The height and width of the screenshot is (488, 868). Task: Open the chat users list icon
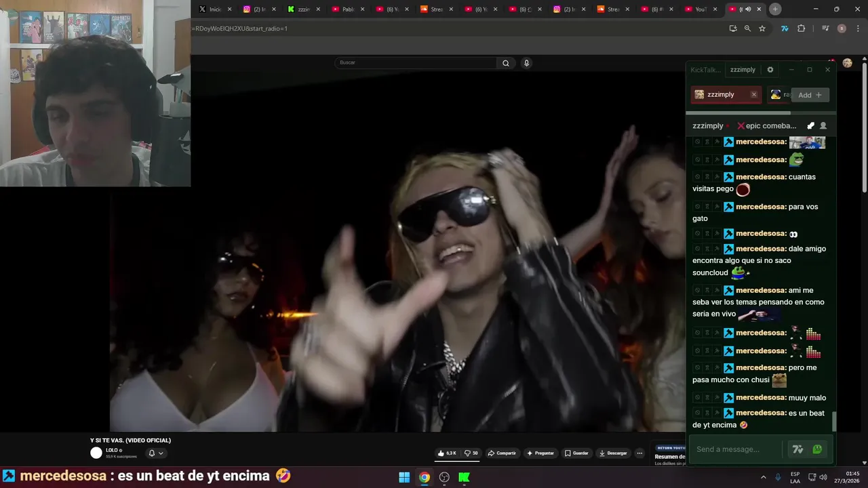pyautogui.click(x=823, y=126)
